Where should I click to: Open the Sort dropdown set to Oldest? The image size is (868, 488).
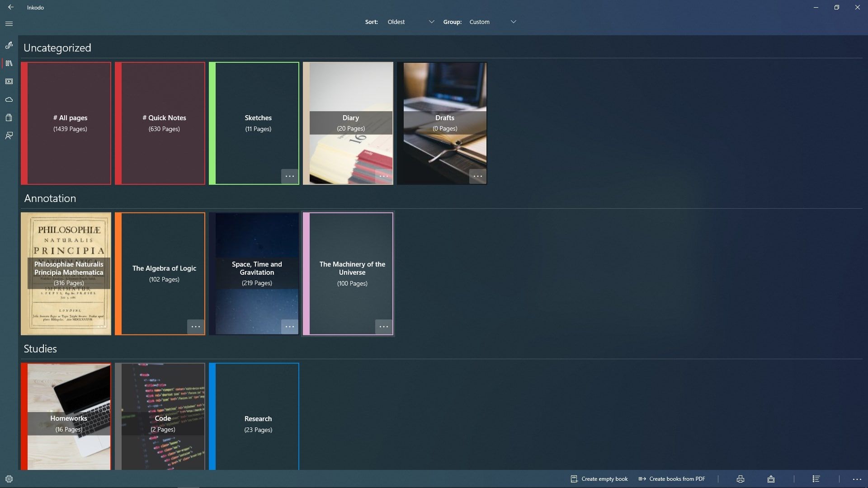point(409,21)
